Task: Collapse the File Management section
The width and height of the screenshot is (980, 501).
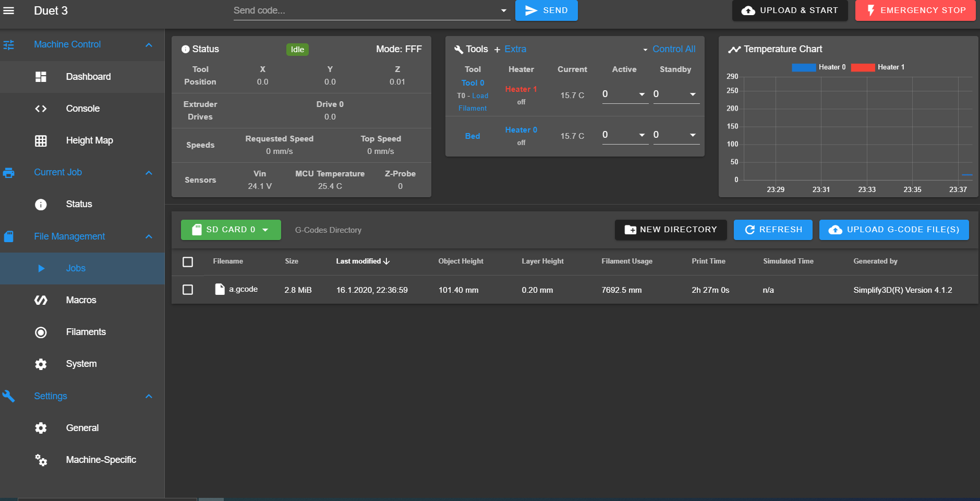Action: click(x=149, y=236)
